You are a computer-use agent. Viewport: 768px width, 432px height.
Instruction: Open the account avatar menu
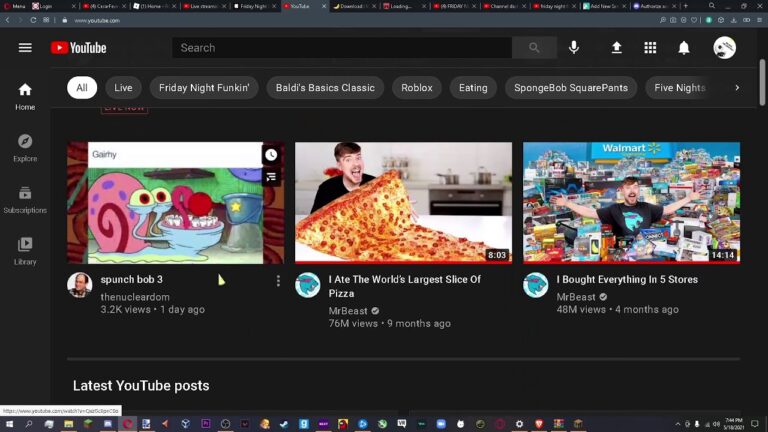pyautogui.click(x=724, y=48)
